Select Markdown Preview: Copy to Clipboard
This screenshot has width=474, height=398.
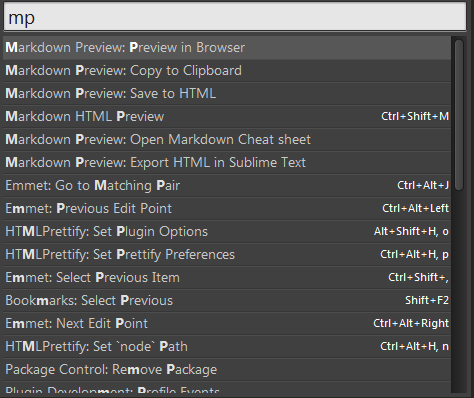[x=227, y=71]
